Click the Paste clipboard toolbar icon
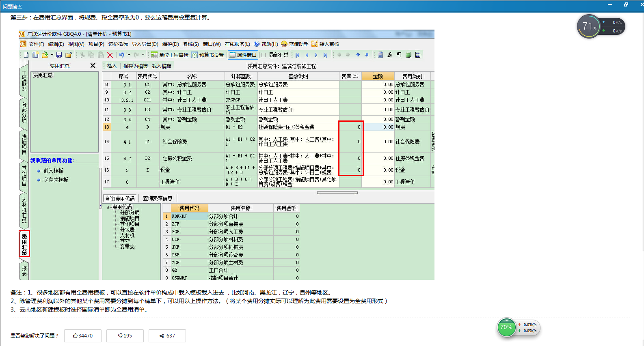 coord(100,55)
